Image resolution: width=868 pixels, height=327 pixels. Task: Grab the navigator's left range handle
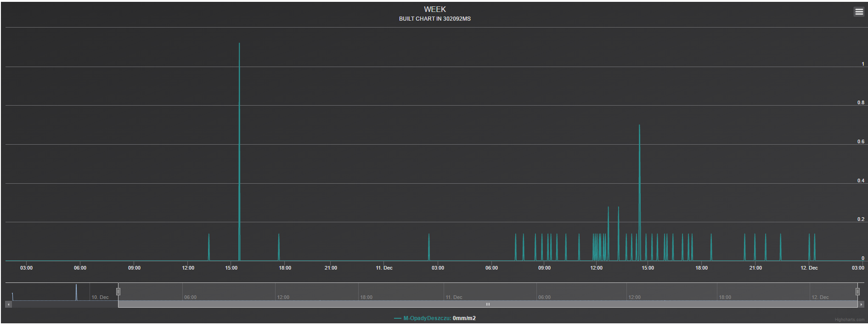click(118, 292)
